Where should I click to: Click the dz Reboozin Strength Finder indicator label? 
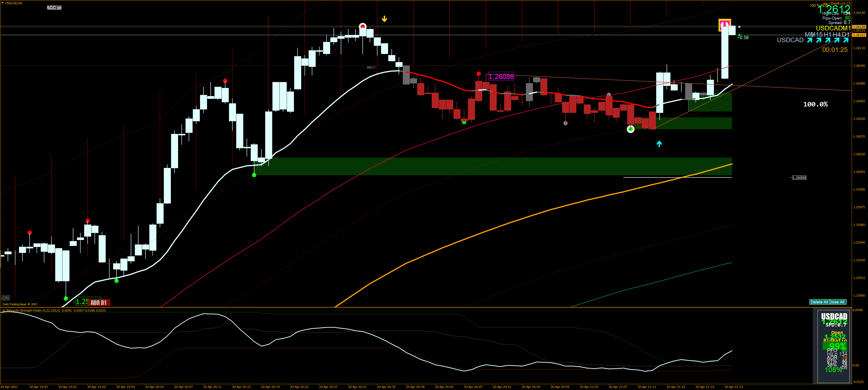[54, 310]
